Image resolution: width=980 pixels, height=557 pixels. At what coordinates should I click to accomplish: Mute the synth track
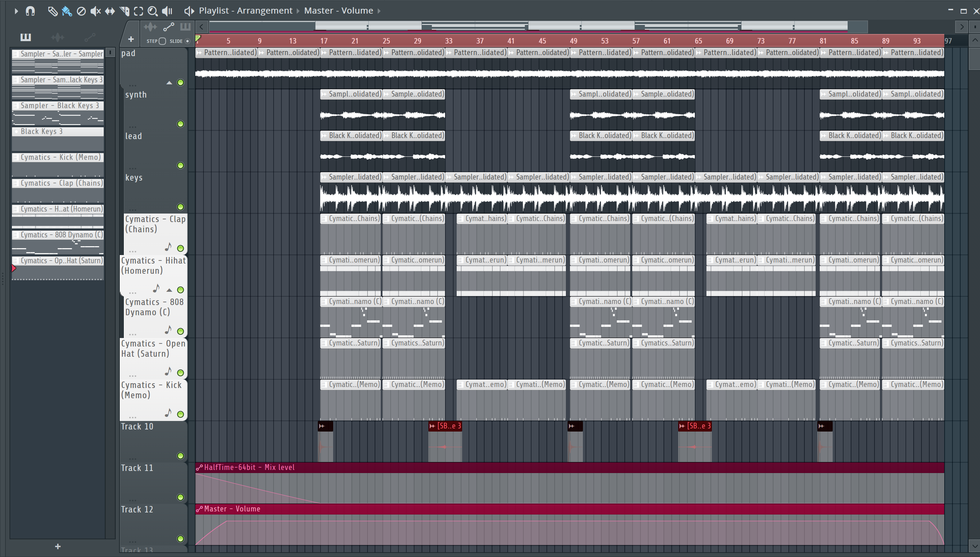(180, 124)
